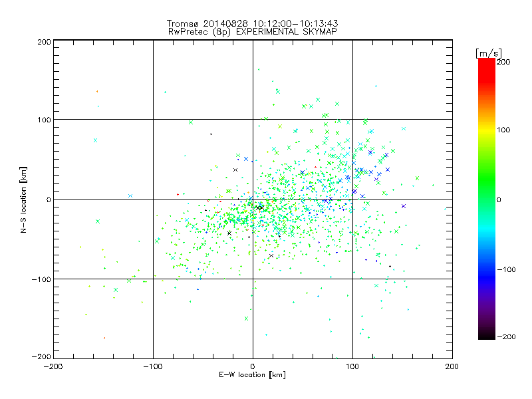
Task: Click the '[m/s]' colorbar unit label
Action: pos(488,53)
